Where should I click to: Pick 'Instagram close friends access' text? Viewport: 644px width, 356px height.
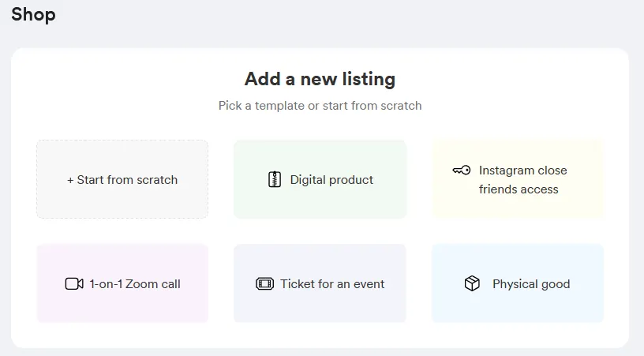522,180
